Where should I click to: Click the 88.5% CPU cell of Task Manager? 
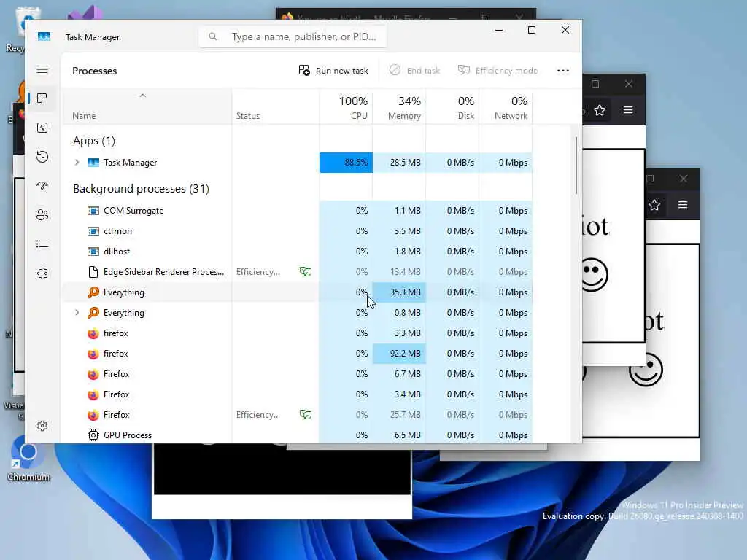(x=346, y=163)
